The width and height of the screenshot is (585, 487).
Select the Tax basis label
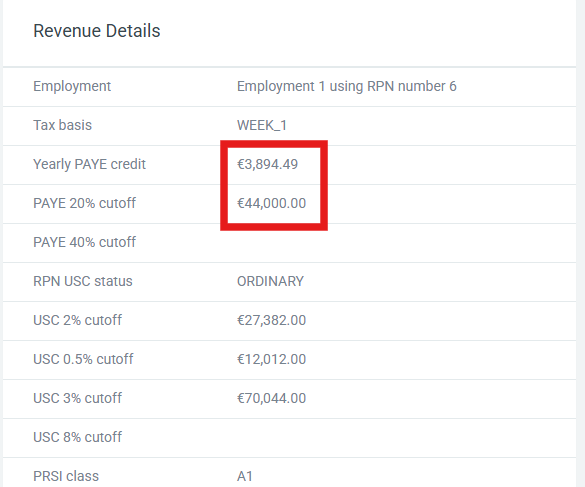pyautogui.click(x=62, y=125)
